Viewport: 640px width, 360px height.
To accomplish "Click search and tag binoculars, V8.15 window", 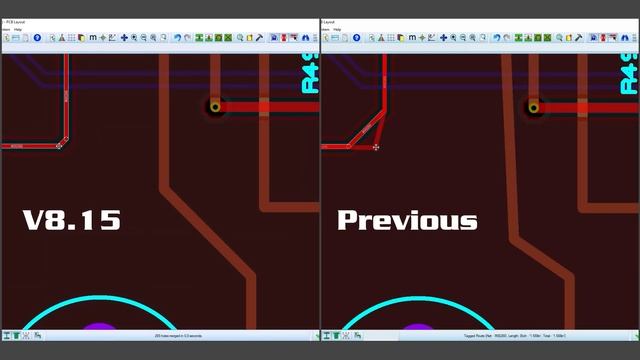I will click(305, 38).
